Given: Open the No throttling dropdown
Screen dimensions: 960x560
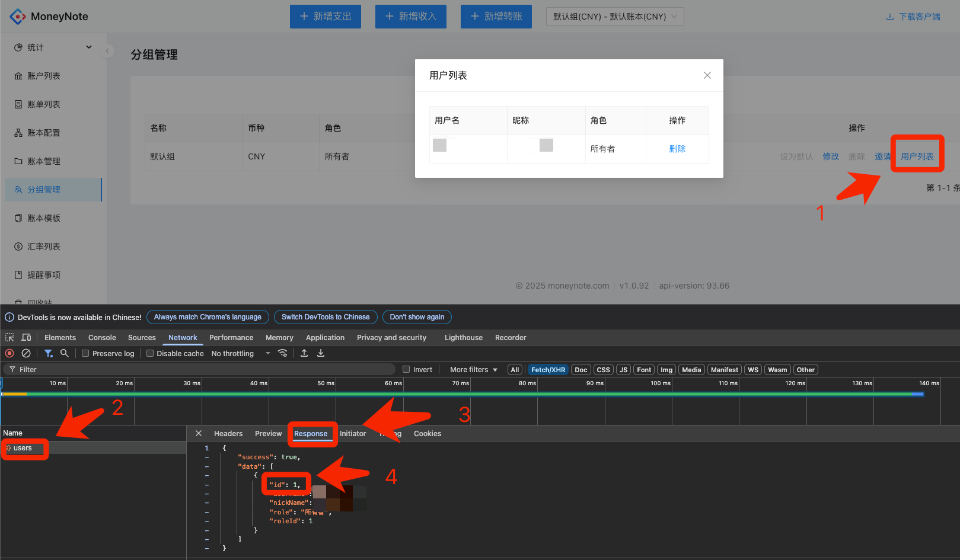Looking at the screenshot, I should tap(240, 353).
